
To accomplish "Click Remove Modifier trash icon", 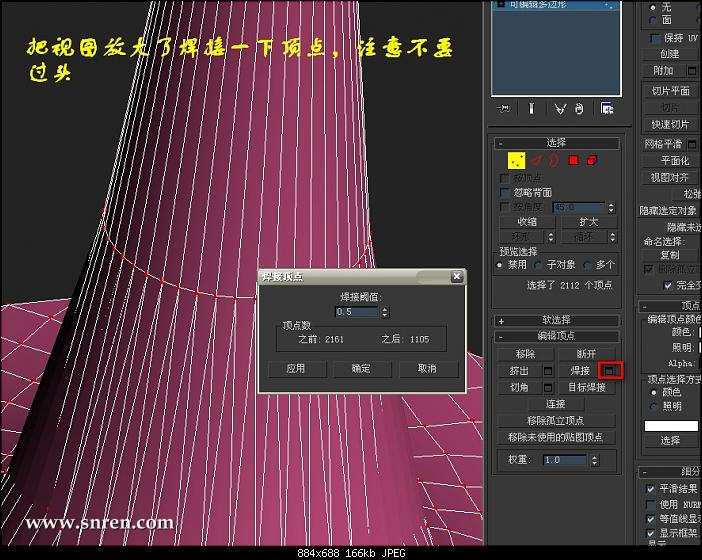I will pos(579,109).
